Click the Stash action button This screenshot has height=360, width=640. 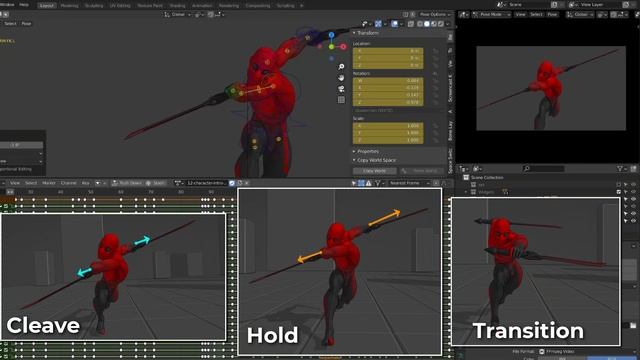click(x=156, y=183)
